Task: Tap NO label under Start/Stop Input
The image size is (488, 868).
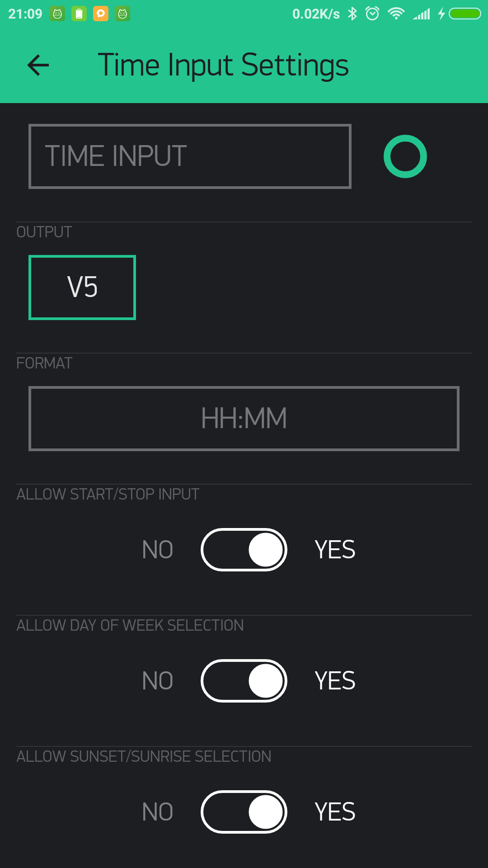Action: [157, 550]
